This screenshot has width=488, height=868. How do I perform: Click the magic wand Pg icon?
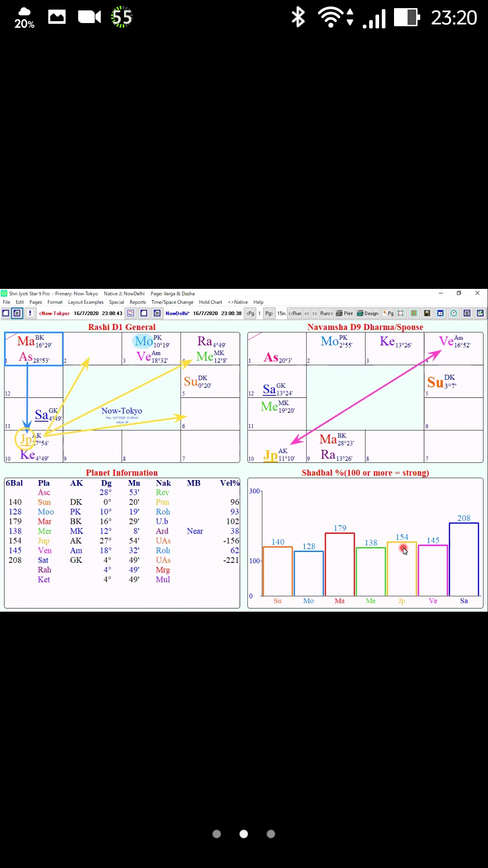388,313
